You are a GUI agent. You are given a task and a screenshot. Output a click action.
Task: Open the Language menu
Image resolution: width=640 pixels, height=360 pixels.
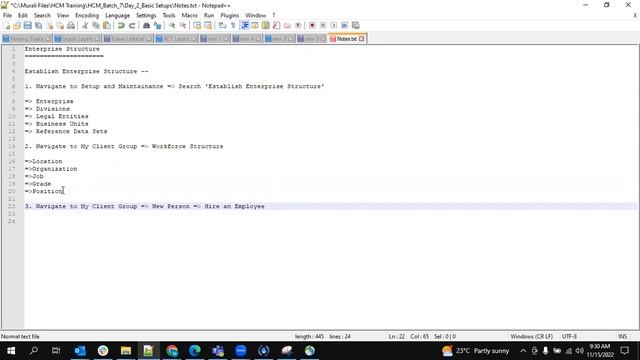(117, 15)
